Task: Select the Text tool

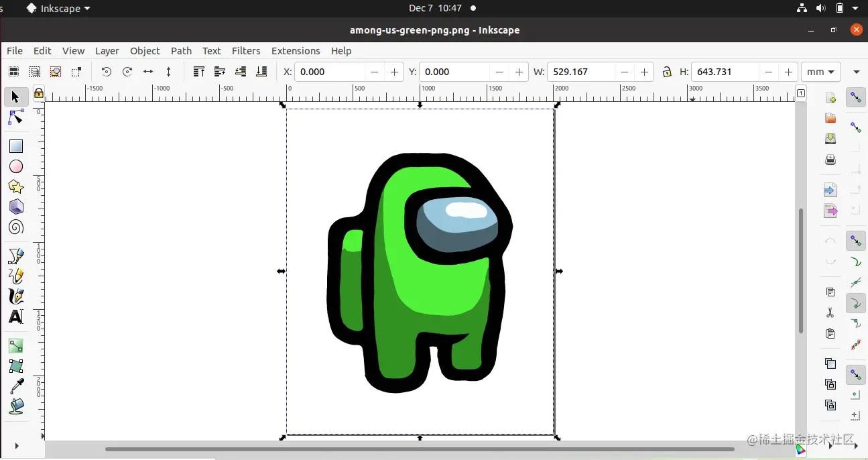Action: (15, 317)
